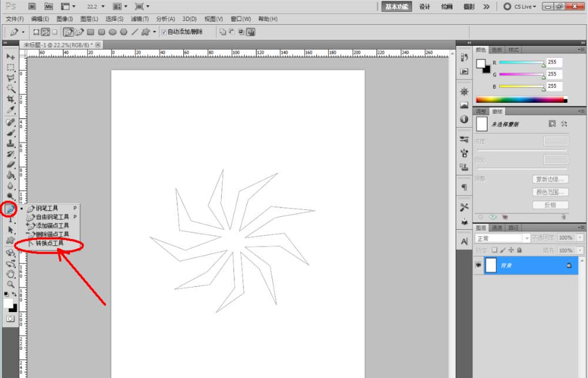Viewport: 588px width, 378px height.
Task: Click the G value input field
Action: [x=554, y=74]
